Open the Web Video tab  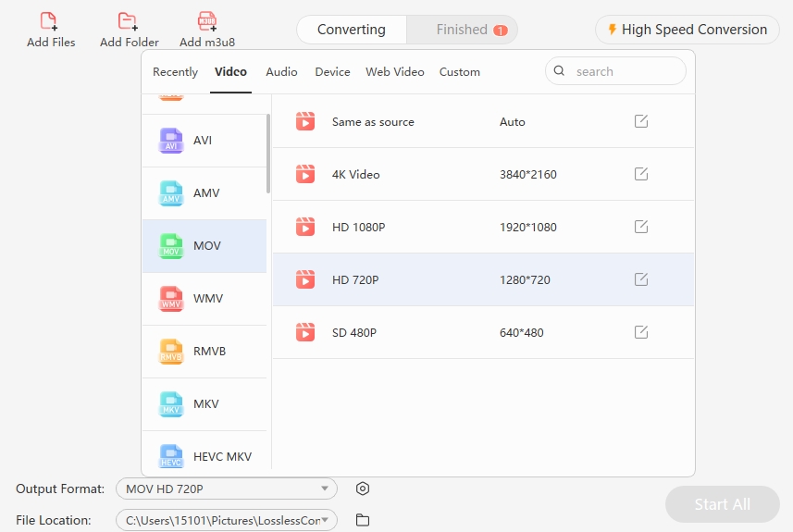point(394,72)
